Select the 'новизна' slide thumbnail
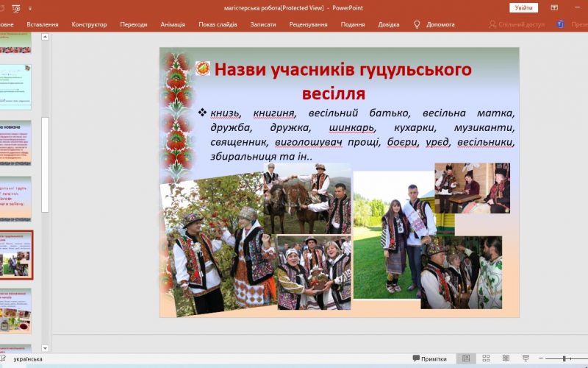The width and height of the screenshot is (588, 368). pyautogui.click(x=15, y=143)
